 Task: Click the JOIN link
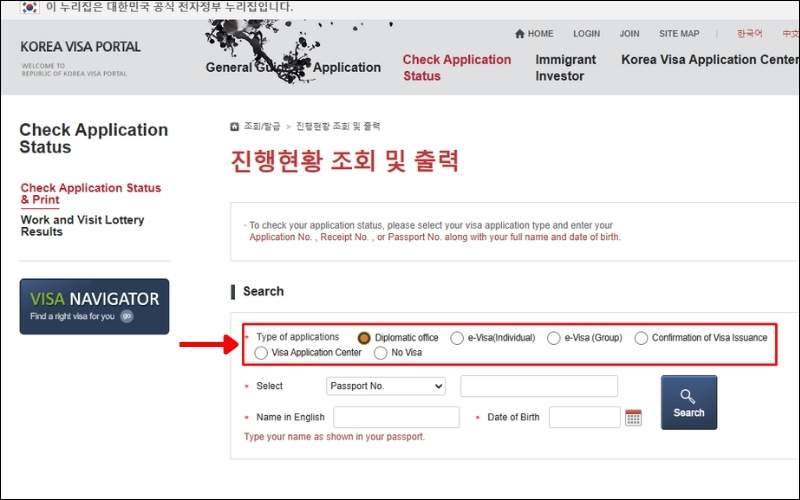click(x=629, y=34)
